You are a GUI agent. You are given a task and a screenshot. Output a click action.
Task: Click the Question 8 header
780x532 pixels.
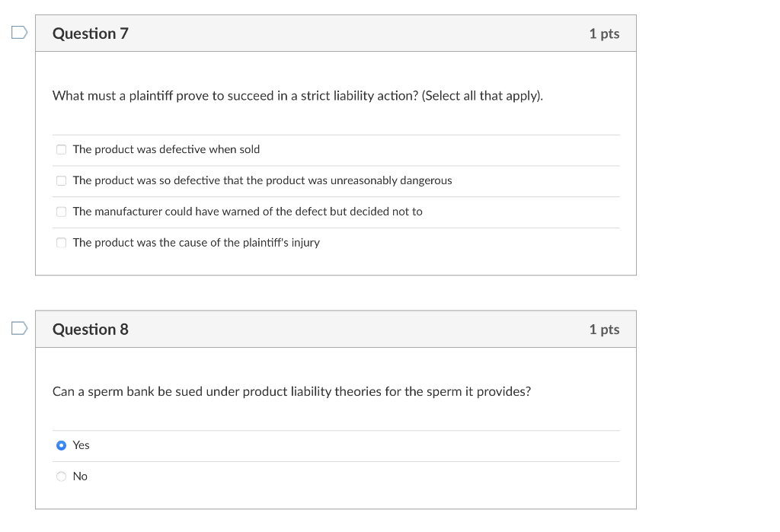(91, 330)
